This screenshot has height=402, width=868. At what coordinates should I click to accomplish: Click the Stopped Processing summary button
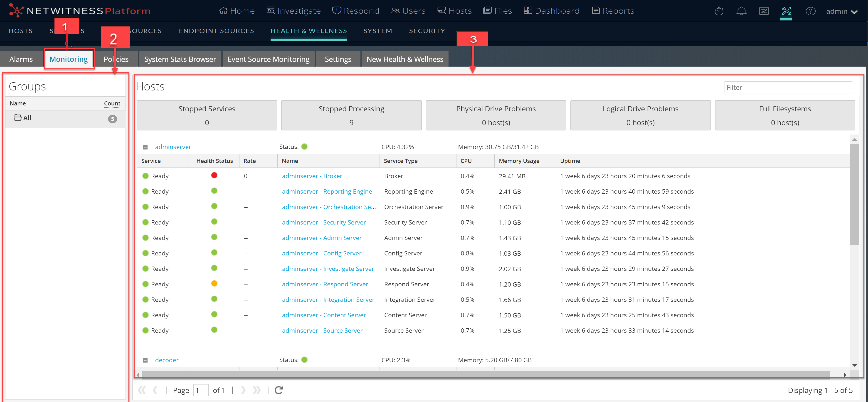351,115
